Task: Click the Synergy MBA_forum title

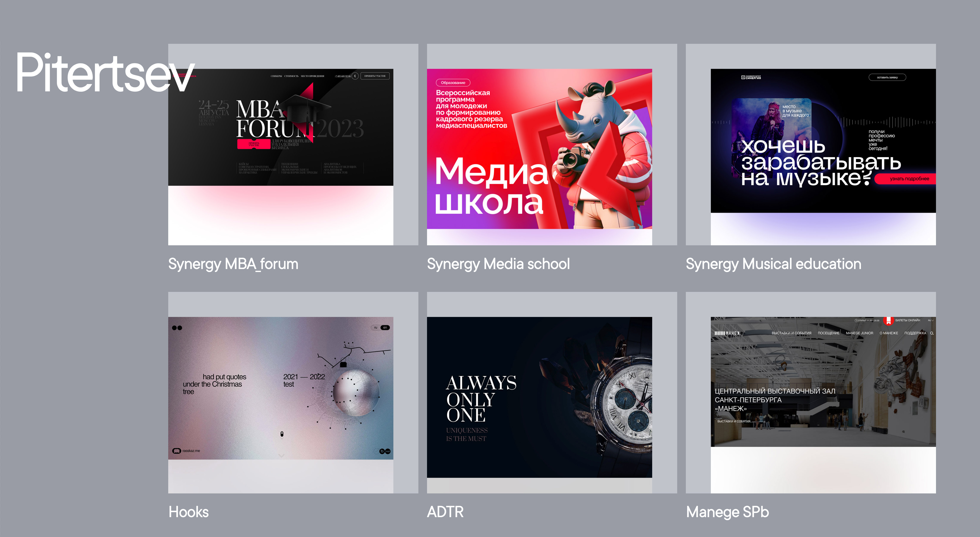Action: pos(233,264)
